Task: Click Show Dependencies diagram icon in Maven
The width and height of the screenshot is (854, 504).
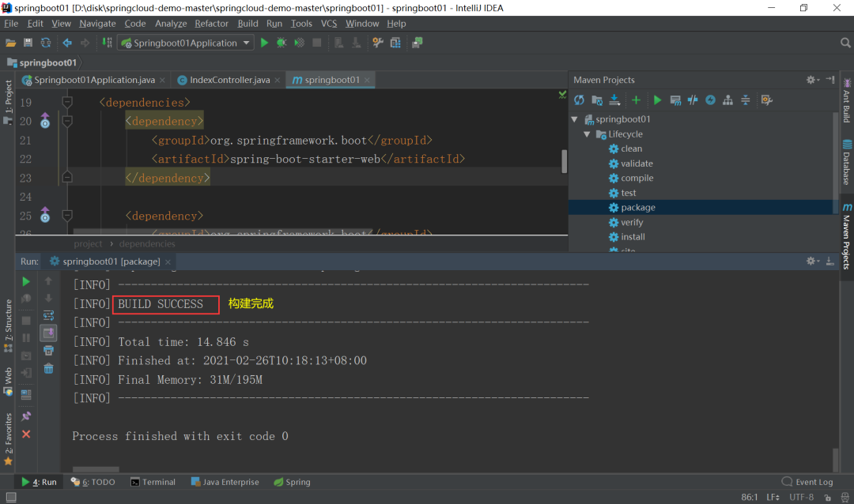Action: pos(727,100)
